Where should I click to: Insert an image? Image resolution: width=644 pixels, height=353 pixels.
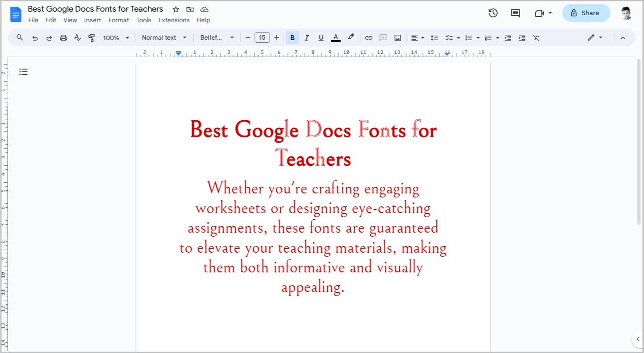pyautogui.click(x=397, y=37)
